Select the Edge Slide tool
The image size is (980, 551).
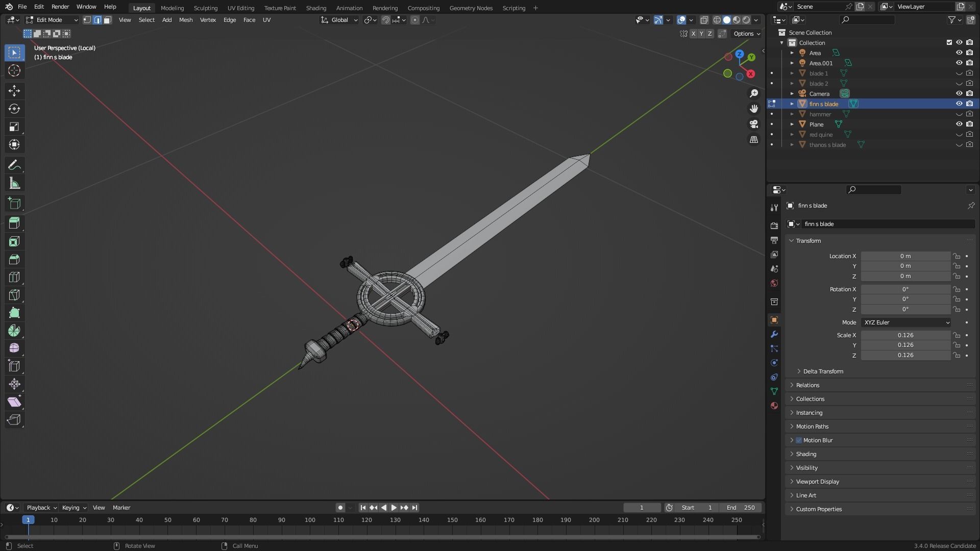tap(14, 366)
